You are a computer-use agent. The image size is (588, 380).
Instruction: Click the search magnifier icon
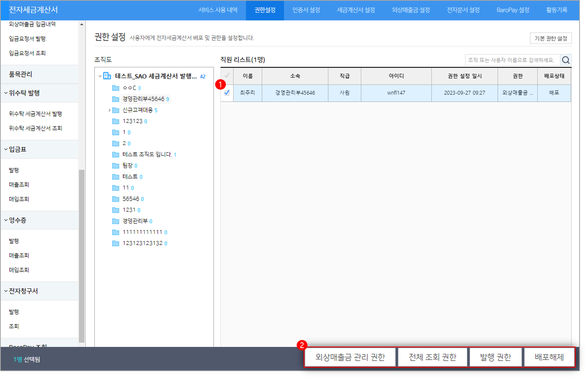566,60
